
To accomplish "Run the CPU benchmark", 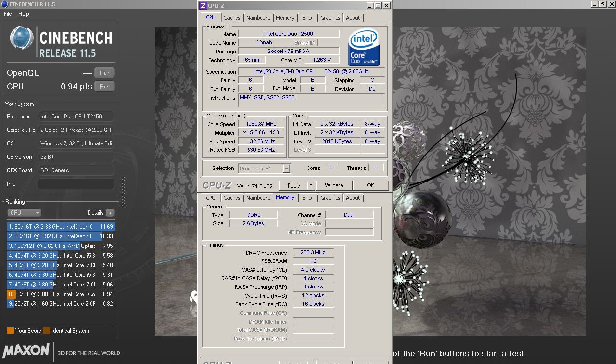I will (x=105, y=87).
